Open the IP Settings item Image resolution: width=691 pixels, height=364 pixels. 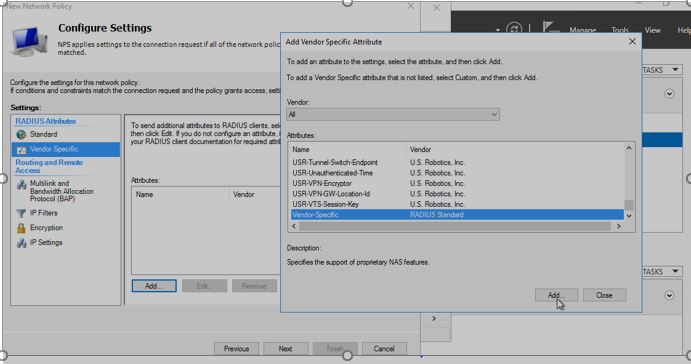(x=46, y=242)
